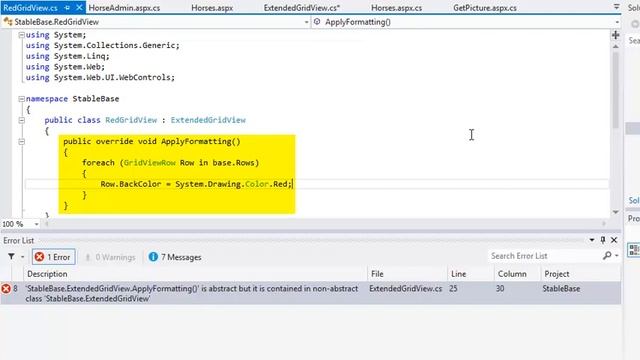This screenshot has width=640, height=360.
Task: Select the RedGridView.cs tab
Action: 30,8
